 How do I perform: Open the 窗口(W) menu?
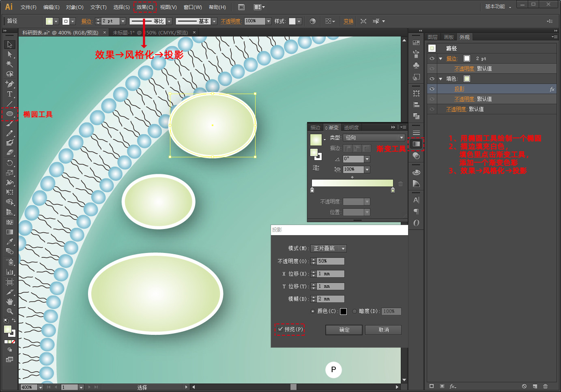click(x=193, y=7)
